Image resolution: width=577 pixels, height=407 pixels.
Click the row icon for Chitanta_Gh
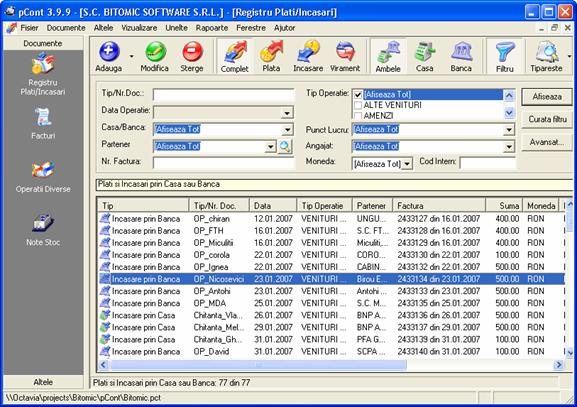(x=105, y=339)
